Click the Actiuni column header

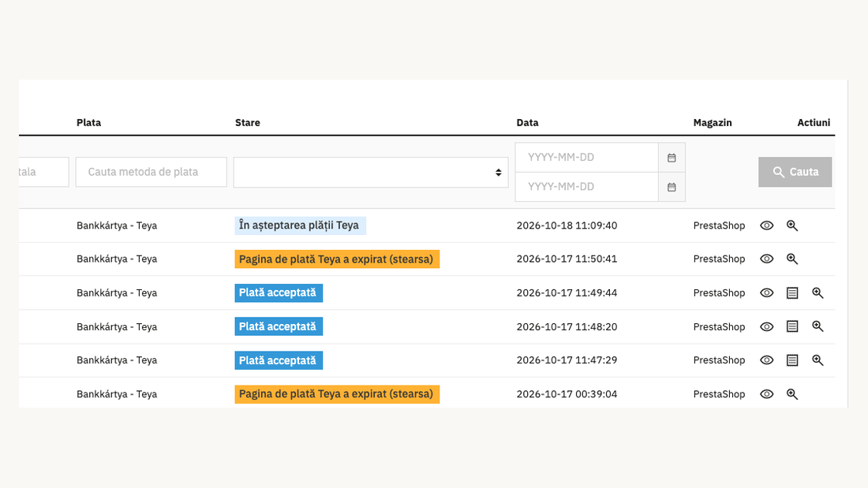(x=814, y=123)
